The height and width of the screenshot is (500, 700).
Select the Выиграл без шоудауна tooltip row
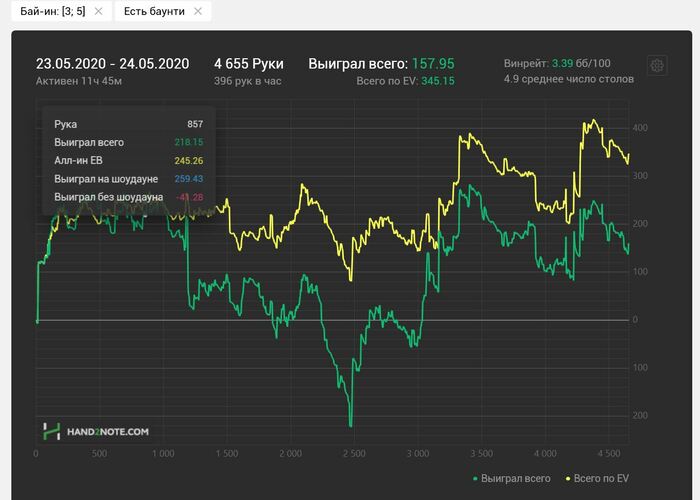[x=128, y=197]
